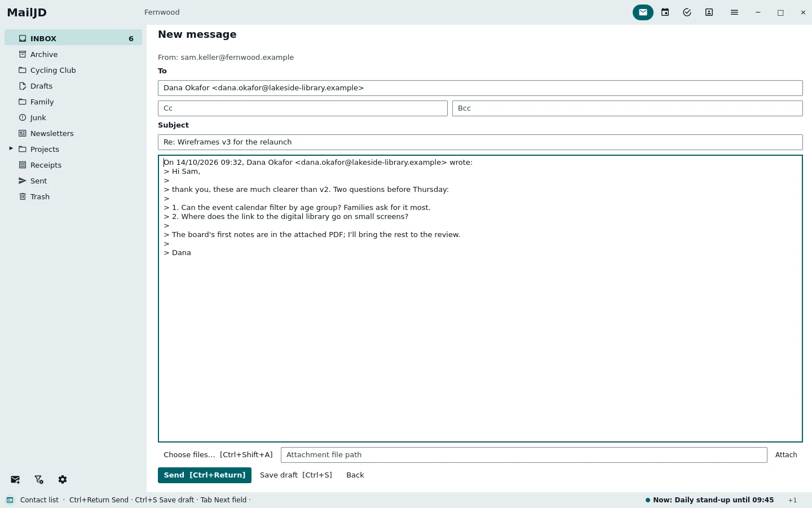Click the inbox unread count 6
The image size is (812, 508).
(x=131, y=39)
